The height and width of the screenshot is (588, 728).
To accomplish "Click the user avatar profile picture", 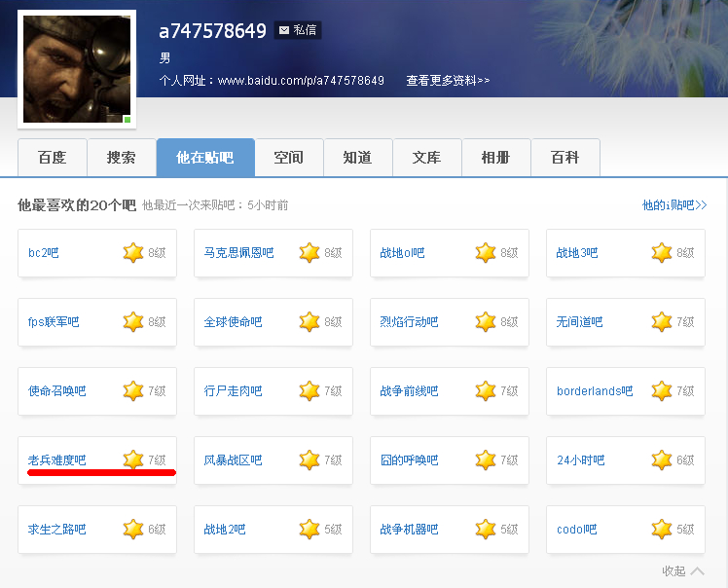I will coord(77,69).
